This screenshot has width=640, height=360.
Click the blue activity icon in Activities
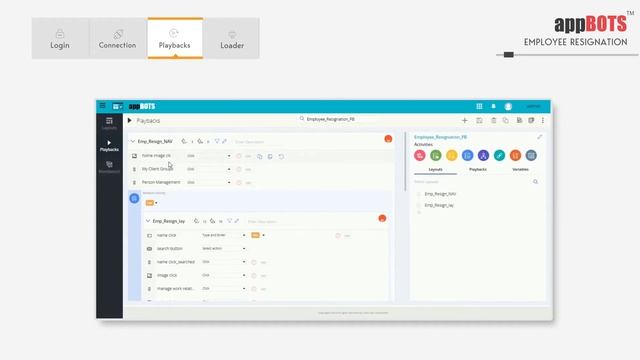(x=467, y=155)
